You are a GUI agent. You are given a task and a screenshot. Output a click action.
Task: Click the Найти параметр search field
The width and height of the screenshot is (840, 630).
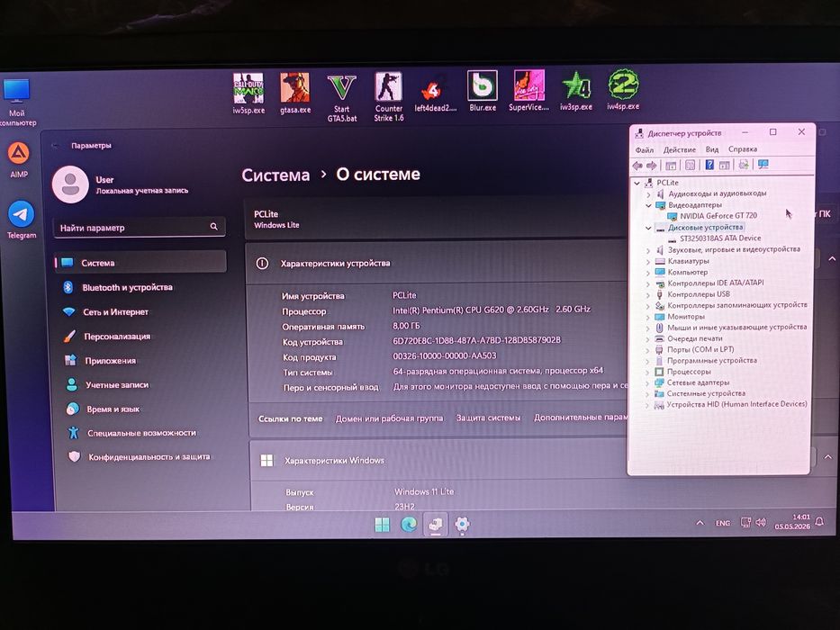click(140, 227)
